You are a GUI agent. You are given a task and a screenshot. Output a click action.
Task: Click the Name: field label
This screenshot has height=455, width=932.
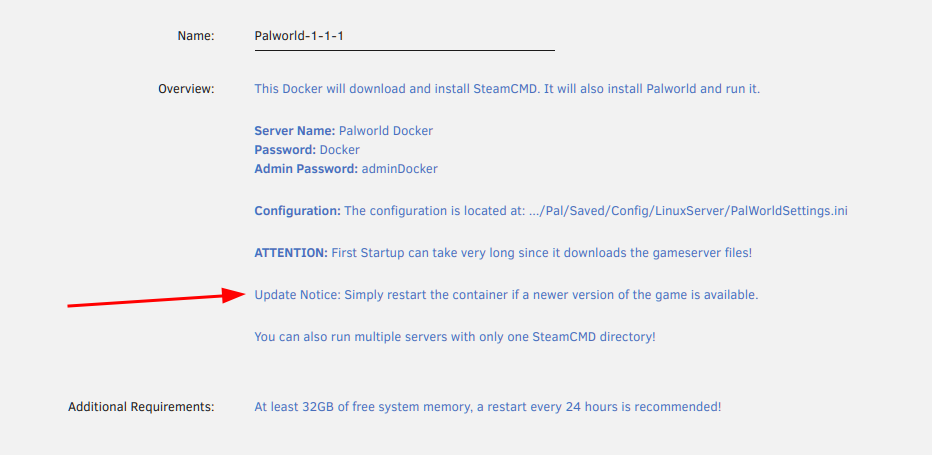pyautogui.click(x=196, y=36)
